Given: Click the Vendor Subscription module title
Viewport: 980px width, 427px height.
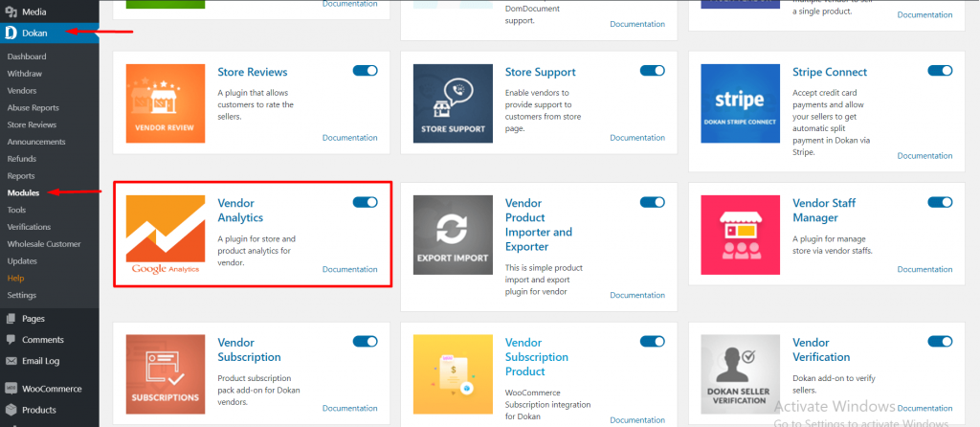Looking at the screenshot, I should (x=250, y=350).
